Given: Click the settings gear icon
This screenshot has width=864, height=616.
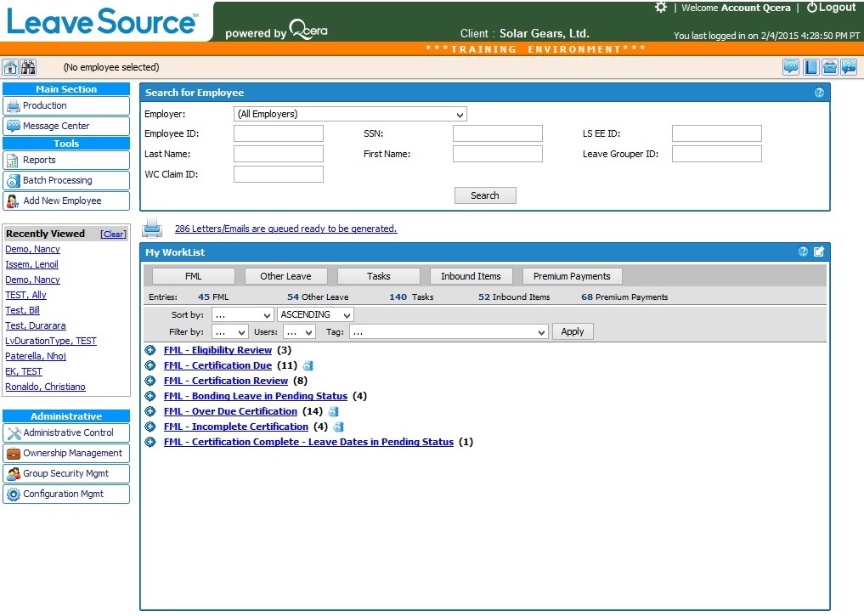Looking at the screenshot, I should coord(661,8).
